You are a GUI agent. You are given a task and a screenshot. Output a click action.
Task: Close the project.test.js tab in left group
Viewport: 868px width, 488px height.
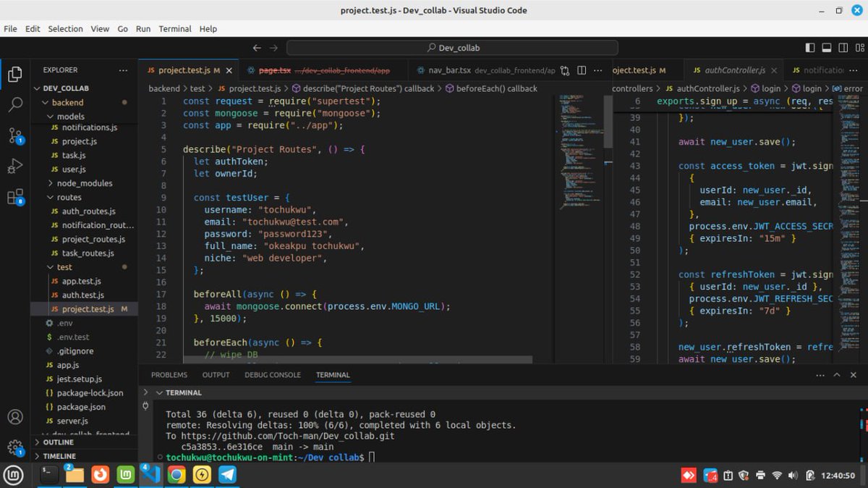pos(229,71)
